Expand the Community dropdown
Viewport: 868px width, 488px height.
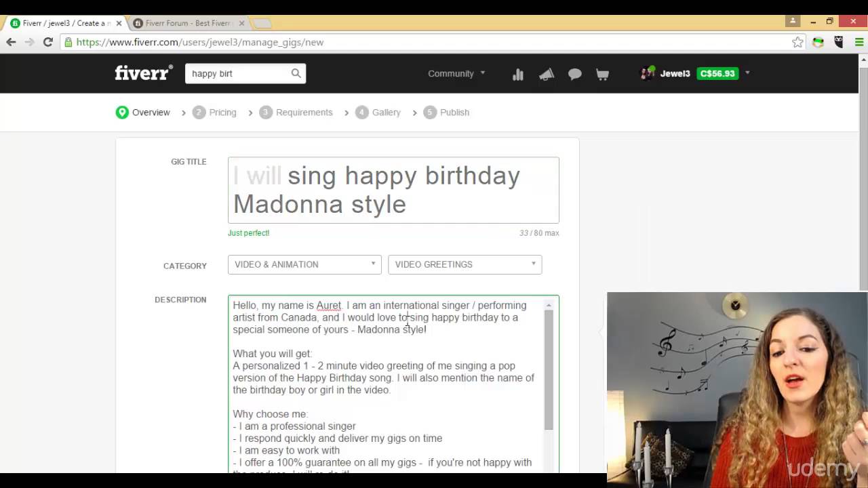coord(456,73)
